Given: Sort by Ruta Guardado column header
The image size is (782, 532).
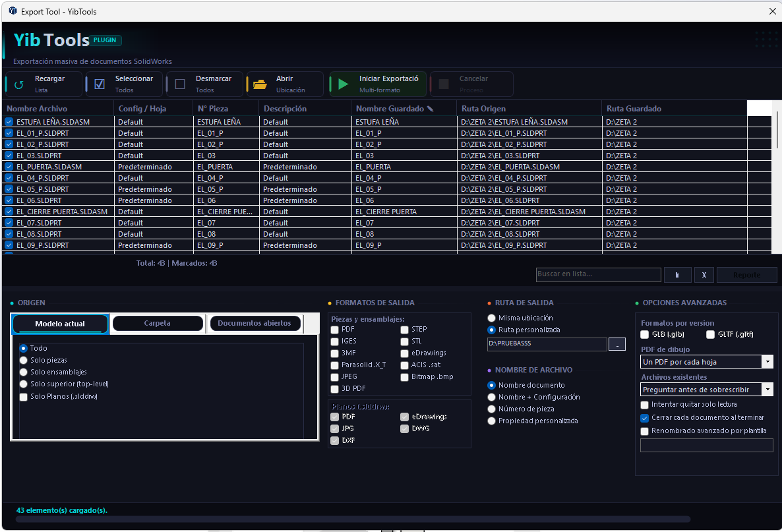Looking at the screenshot, I should click(x=675, y=108).
